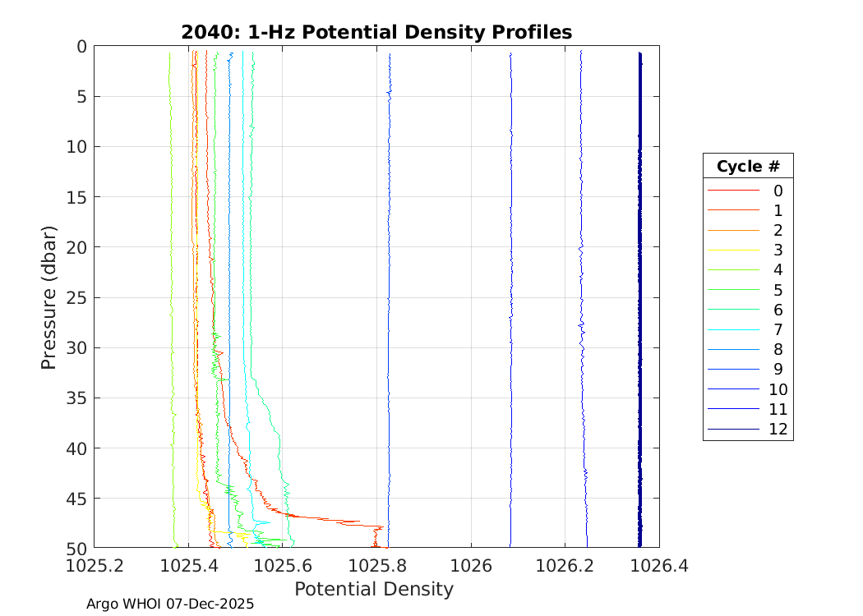Select the x-axis tick label 1026.2
Viewport: 863px width, 616px height.
[x=565, y=565]
